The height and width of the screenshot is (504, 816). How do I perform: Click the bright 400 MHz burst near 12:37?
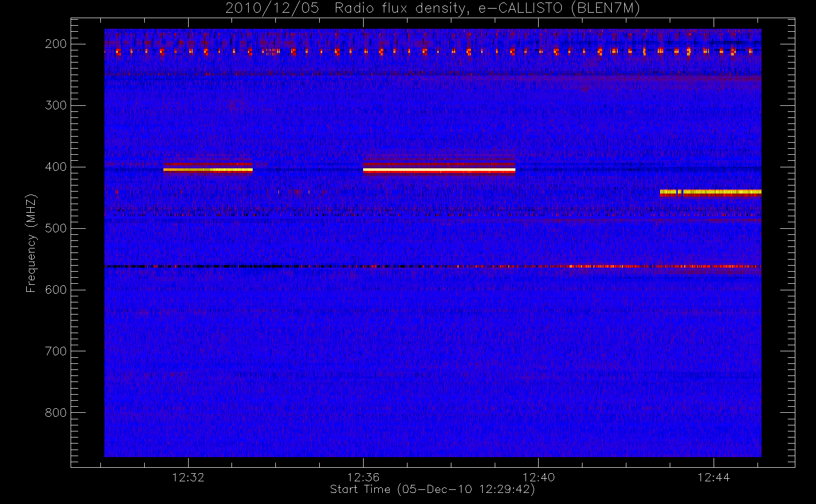[x=439, y=170]
